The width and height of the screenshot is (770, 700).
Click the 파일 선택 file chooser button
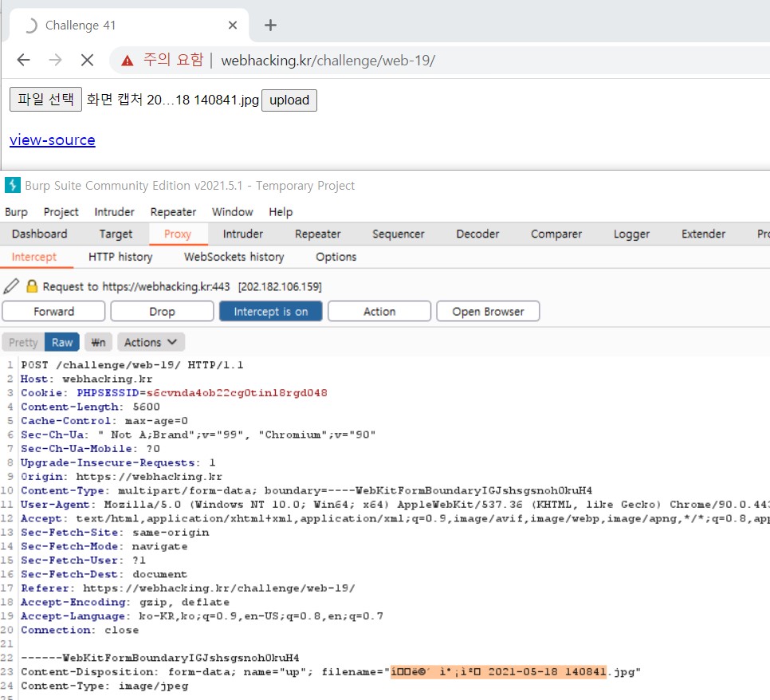tap(45, 100)
